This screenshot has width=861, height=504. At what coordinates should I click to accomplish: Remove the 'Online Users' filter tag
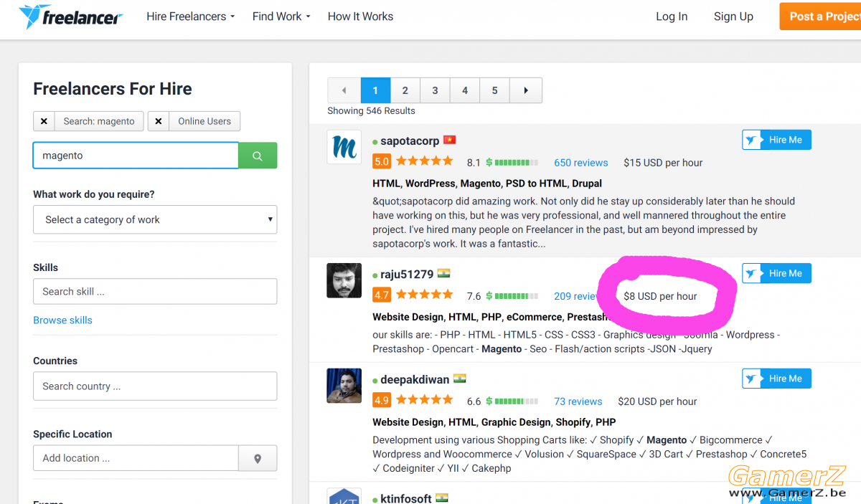click(x=159, y=121)
